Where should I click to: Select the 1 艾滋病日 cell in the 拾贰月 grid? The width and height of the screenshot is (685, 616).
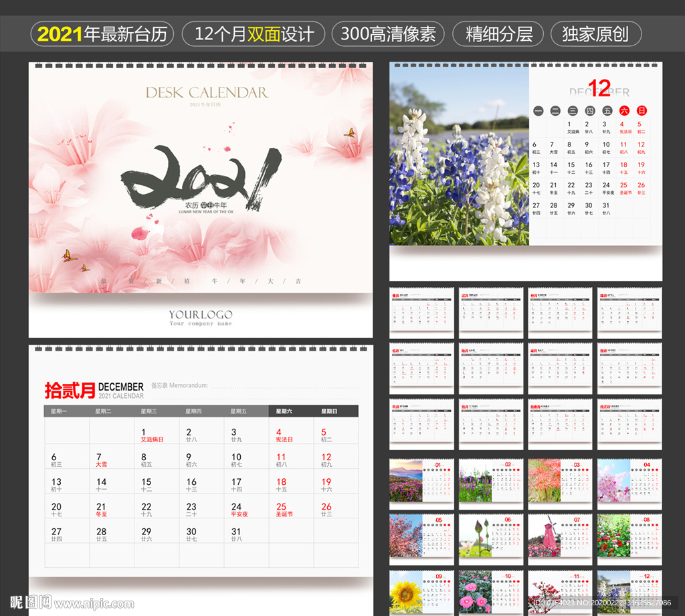coord(157,431)
